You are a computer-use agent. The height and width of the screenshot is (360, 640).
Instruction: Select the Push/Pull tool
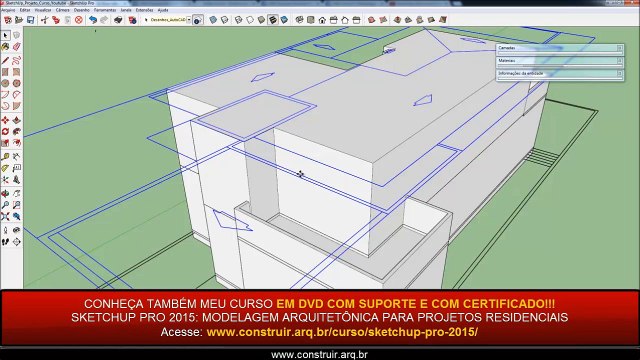[x=16, y=120]
